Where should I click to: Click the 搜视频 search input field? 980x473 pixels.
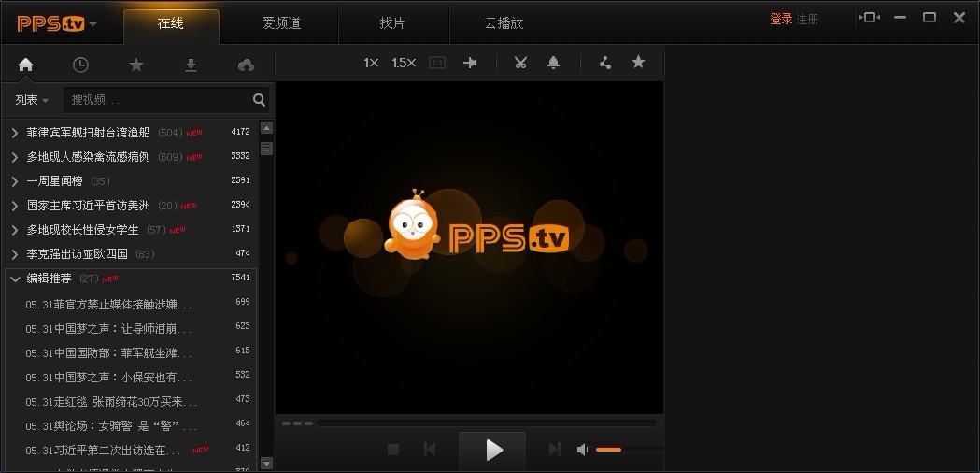[x=156, y=100]
